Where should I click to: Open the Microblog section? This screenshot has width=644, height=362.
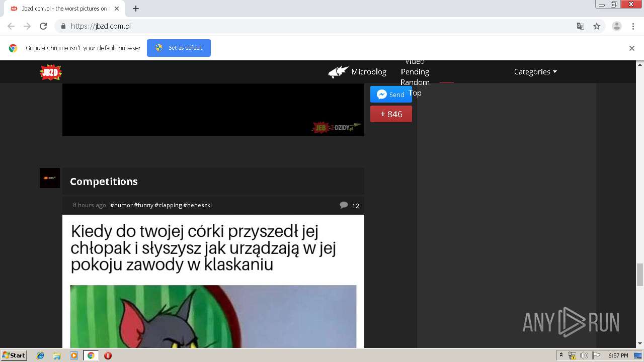coord(369,72)
